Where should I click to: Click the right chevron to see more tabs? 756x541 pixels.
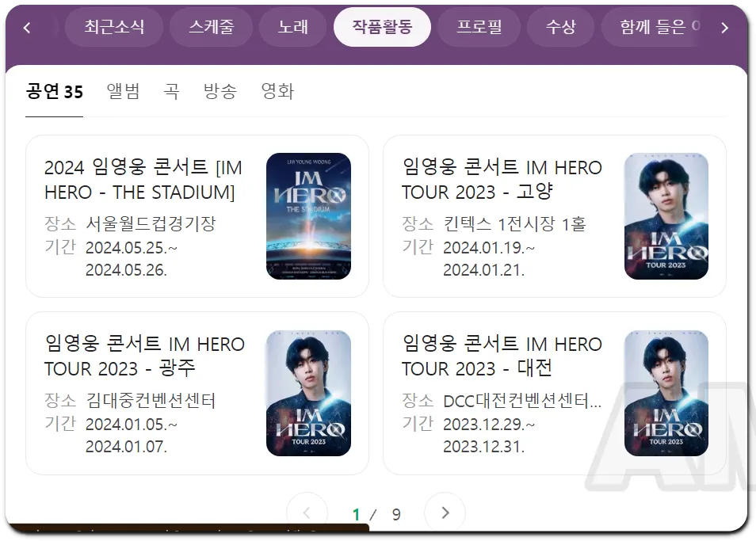pyautogui.click(x=725, y=27)
